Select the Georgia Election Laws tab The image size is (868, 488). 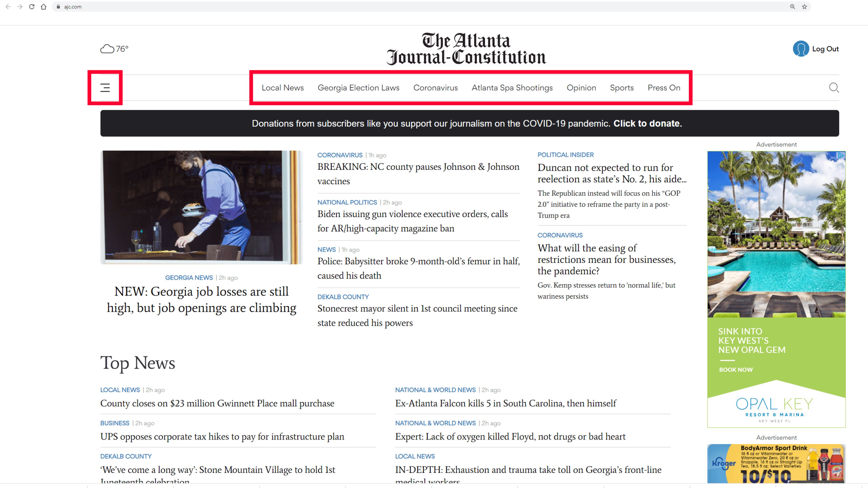pyautogui.click(x=358, y=88)
